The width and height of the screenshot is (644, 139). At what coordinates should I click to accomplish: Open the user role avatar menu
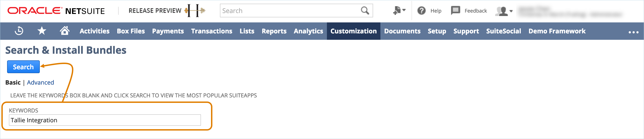[x=504, y=11]
